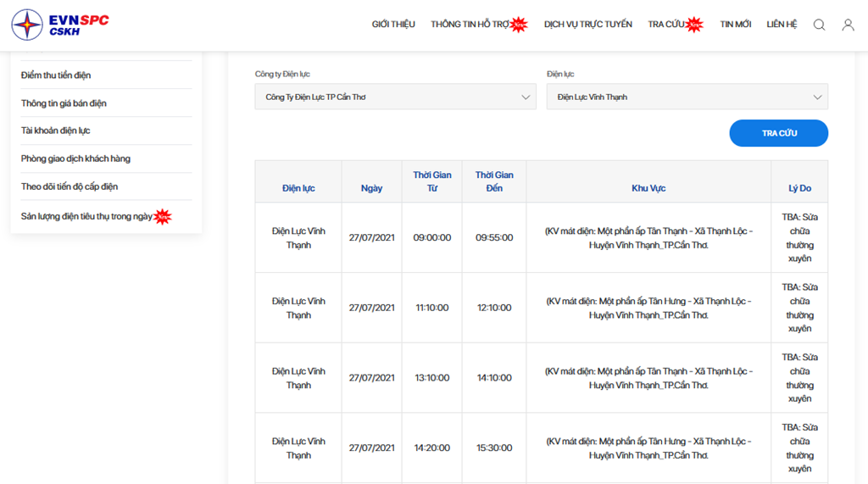868x484 pixels.
Task: Open Điểm thu tiền điện link
Action: click(56, 75)
